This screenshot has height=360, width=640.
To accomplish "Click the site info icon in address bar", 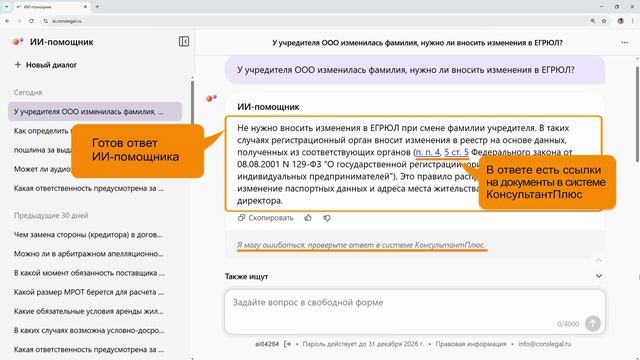I will (46, 21).
